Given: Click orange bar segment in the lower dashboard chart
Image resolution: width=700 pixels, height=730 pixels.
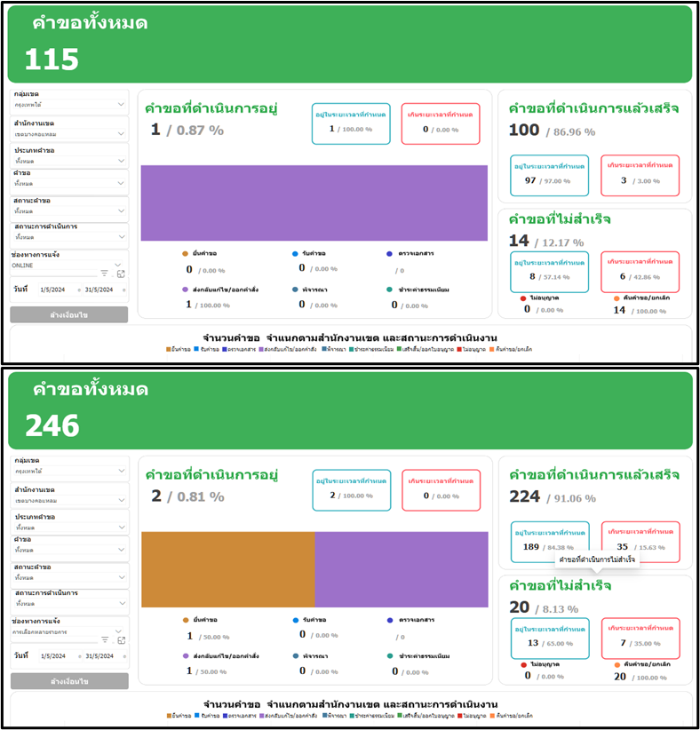Looking at the screenshot, I should 227,569.
